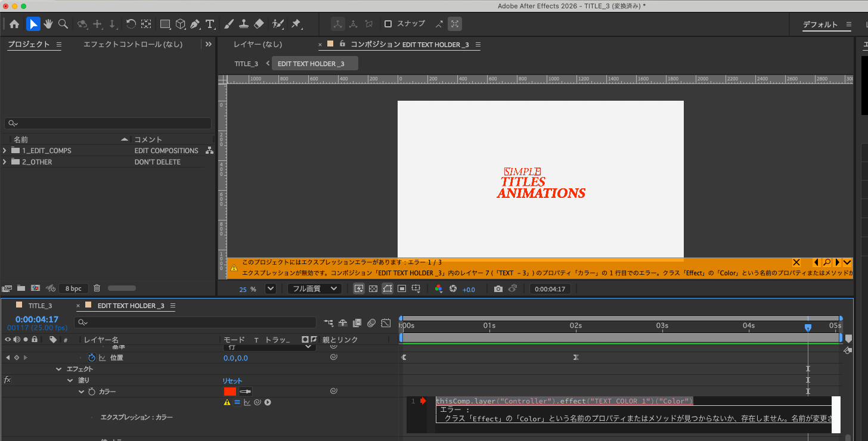Switch to the TITLE_3 timeline tab
Screen dimensions: 868x441
pos(40,306)
